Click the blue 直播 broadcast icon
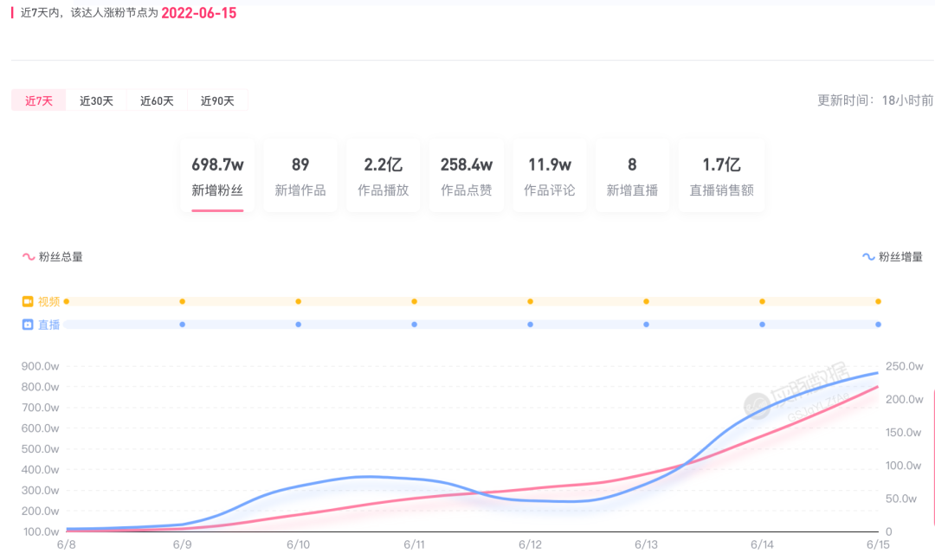This screenshot has width=935, height=560. (x=28, y=325)
